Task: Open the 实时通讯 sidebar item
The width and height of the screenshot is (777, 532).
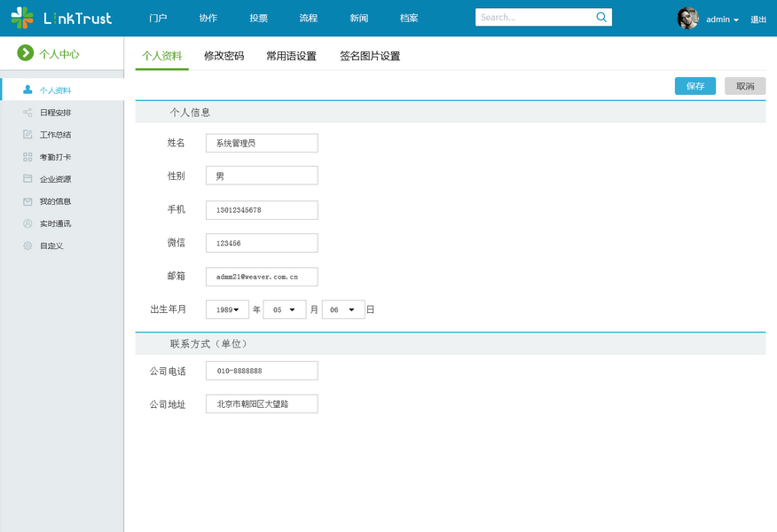Action: 62,223
